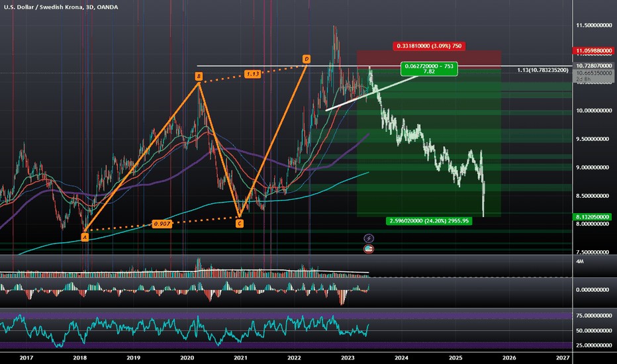
Task: Click the 9.500000000 price axis value
Action: [x=593, y=139]
